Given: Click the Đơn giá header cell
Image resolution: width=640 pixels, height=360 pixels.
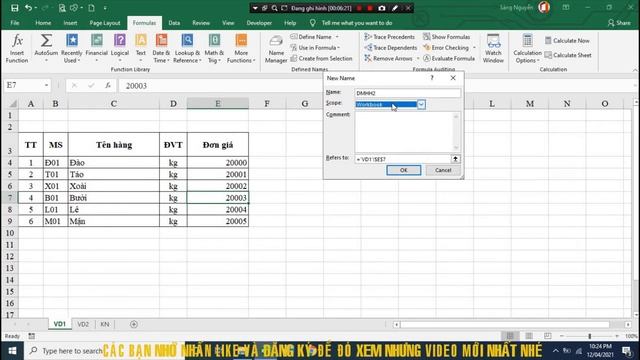Looking at the screenshot, I should (x=218, y=144).
